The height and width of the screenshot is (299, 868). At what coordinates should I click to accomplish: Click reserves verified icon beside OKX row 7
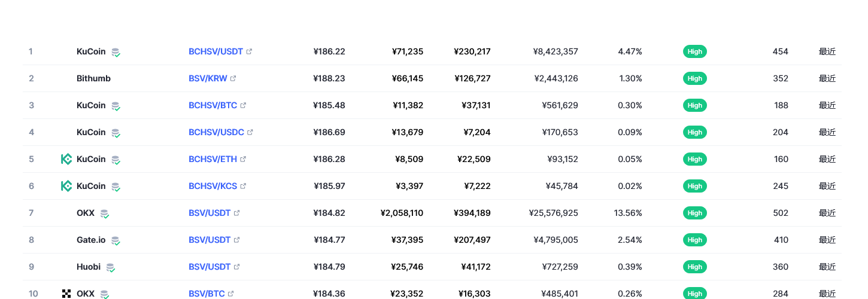[105, 213]
